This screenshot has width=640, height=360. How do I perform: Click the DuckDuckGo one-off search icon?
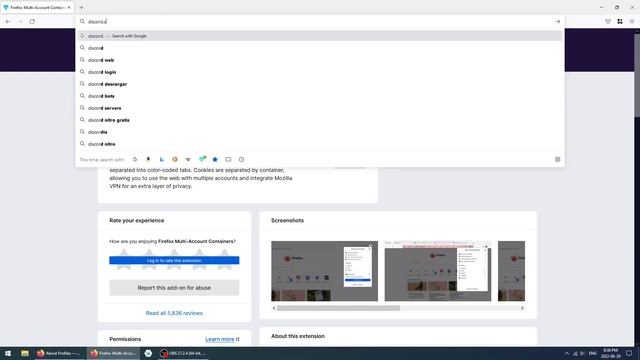tap(175, 160)
